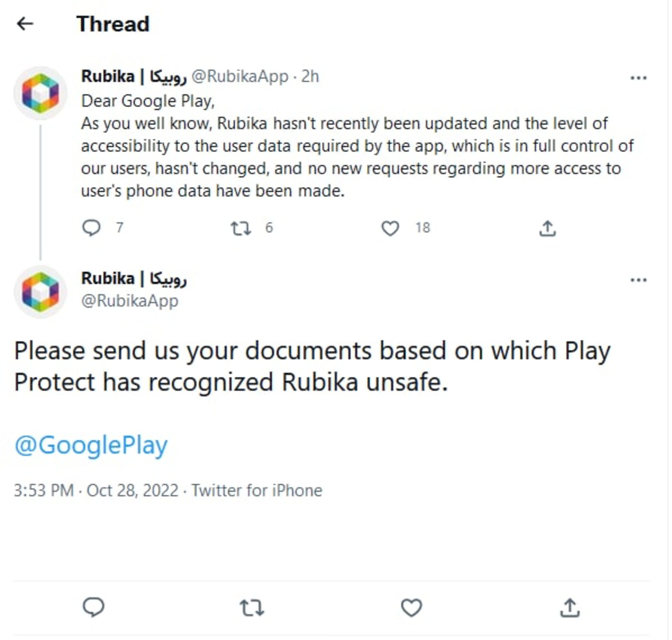The image size is (672, 640).
Task: Click @RubikaApp handle under main tweet name
Action: (129, 301)
